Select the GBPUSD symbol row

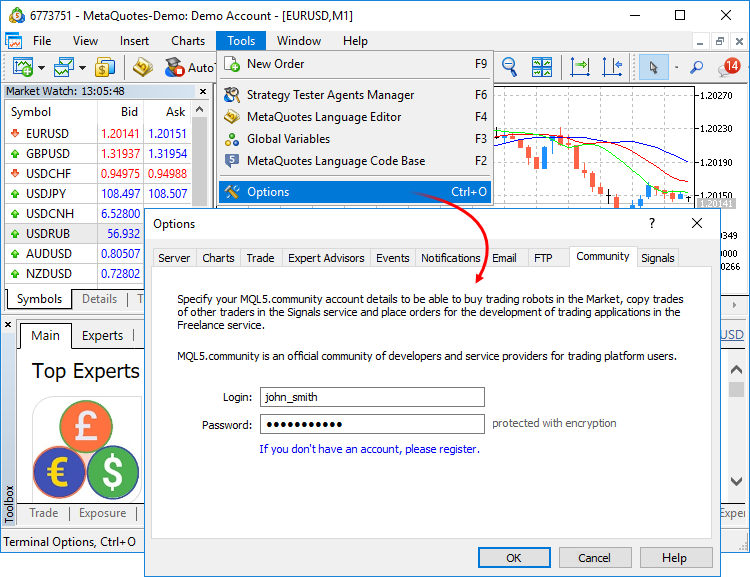pos(98,154)
